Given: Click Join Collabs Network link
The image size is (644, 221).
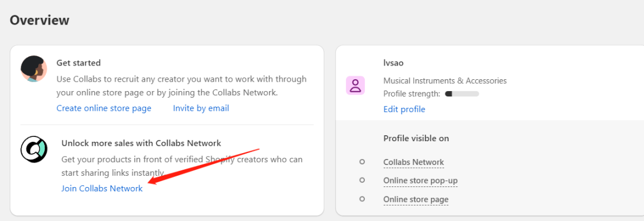Looking at the screenshot, I should (x=102, y=189).
